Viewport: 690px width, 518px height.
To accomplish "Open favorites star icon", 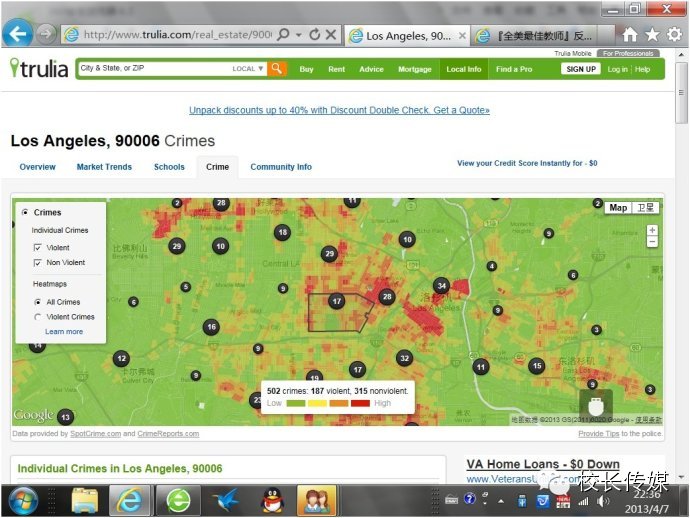I will pyautogui.click(x=652, y=34).
